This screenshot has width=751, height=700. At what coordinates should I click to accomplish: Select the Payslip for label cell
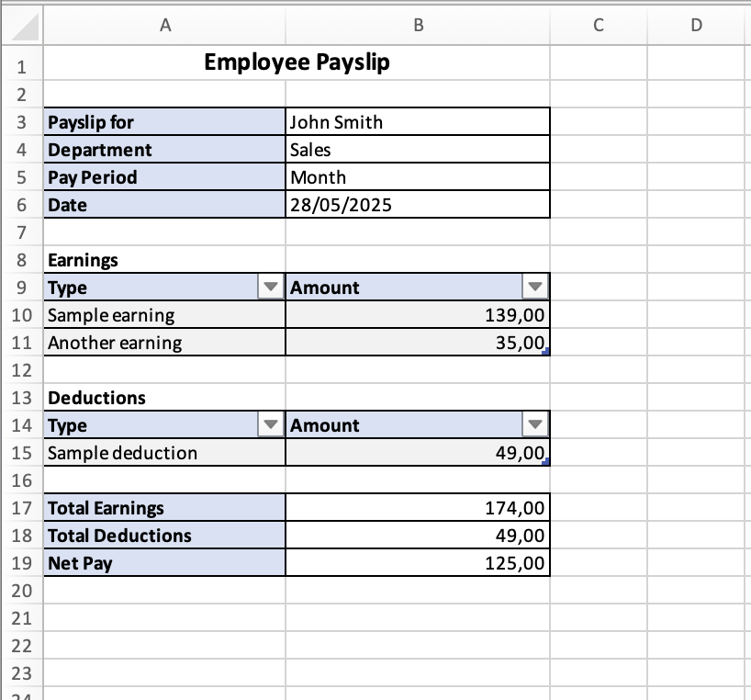click(164, 121)
